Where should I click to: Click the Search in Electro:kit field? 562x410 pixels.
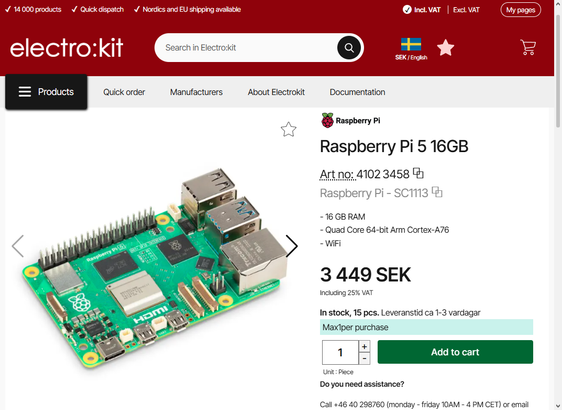point(246,48)
